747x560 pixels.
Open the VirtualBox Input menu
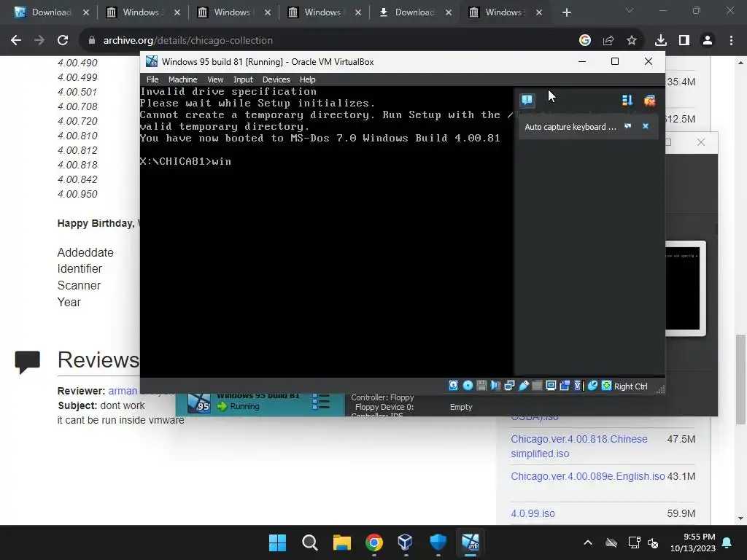(x=243, y=79)
